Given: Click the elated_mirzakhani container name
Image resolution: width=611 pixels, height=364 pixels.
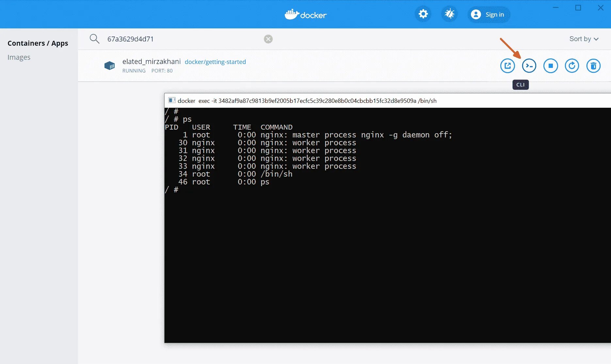Looking at the screenshot, I should (152, 61).
